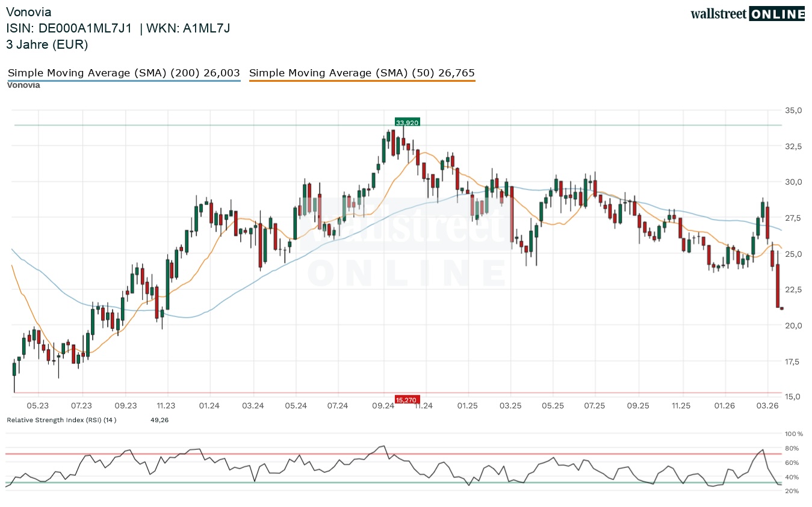
Task: Select the ISIN DE000A1ML7J1 text
Action: click(x=69, y=28)
